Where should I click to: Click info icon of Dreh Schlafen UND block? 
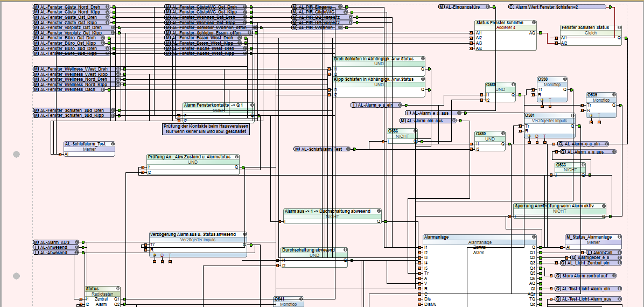pos(422,59)
